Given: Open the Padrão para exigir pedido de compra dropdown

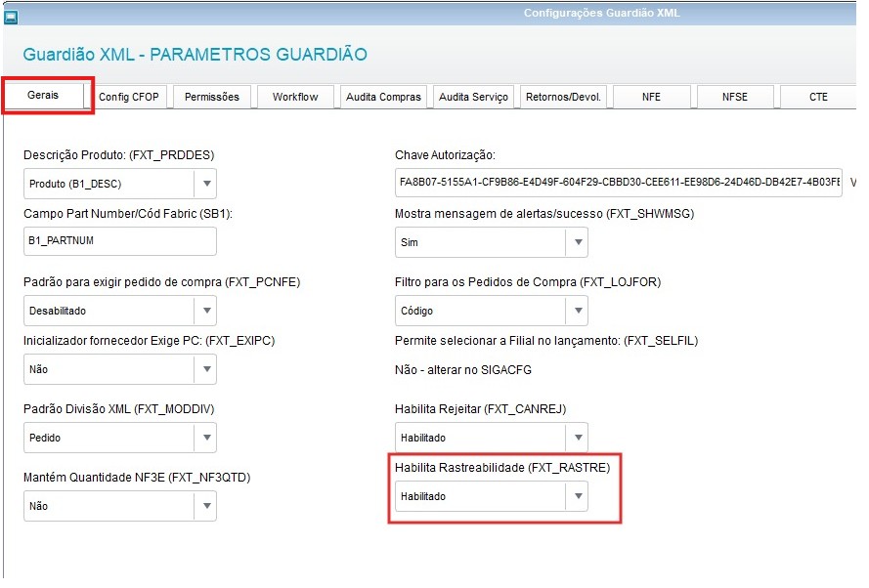Looking at the screenshot, I should 119,311.
